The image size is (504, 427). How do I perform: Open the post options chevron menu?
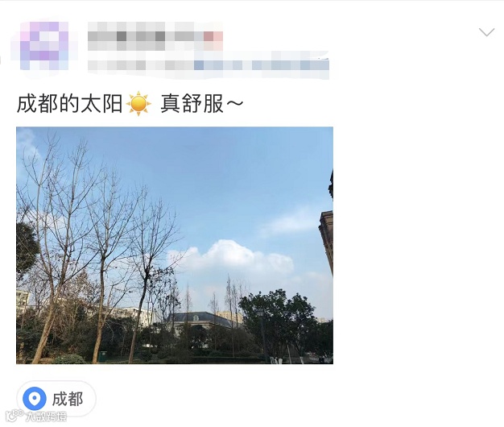pos(486,32)
